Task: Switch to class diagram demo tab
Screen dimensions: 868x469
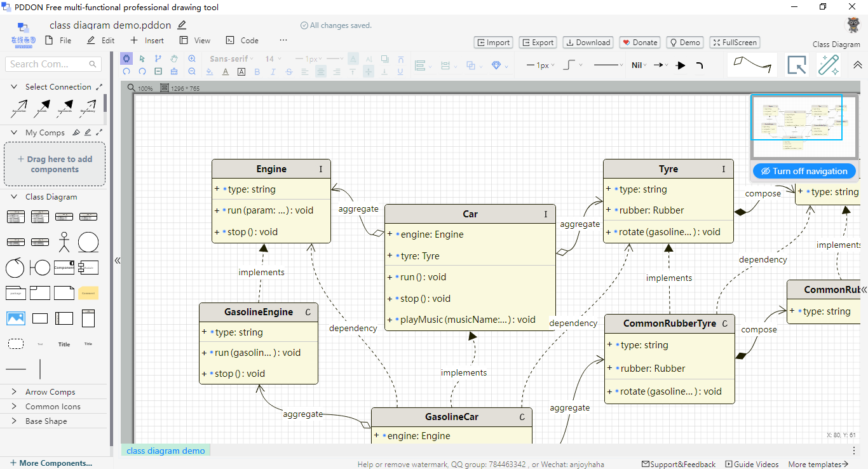Action: click(165, 451)
